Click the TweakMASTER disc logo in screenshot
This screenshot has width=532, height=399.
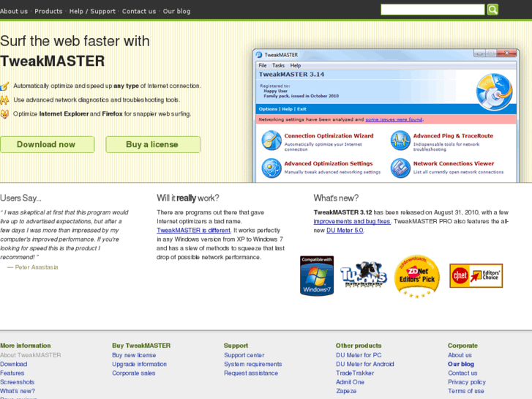point(495,92)
